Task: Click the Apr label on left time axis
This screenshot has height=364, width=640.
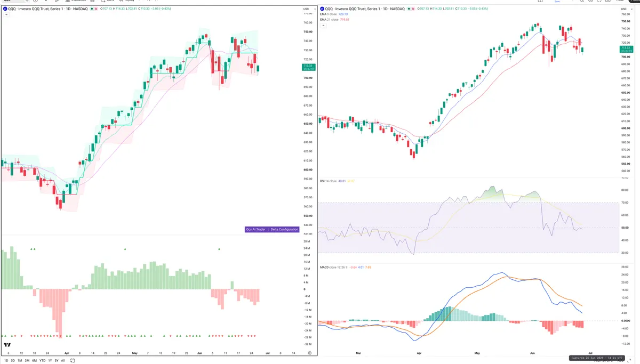Action: [66, 353]
